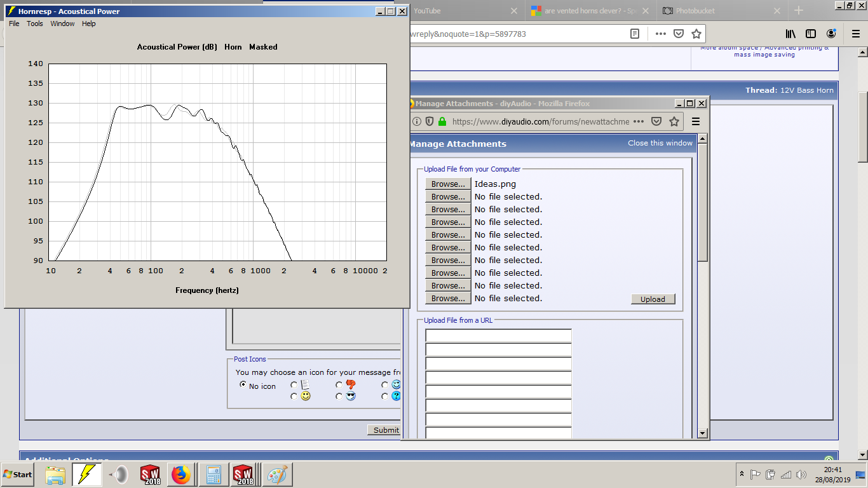This screenshot has width=868, height=488.
Task: Click Action Center flag in tray
Action: pyautogui.click(x=756, y=475)
